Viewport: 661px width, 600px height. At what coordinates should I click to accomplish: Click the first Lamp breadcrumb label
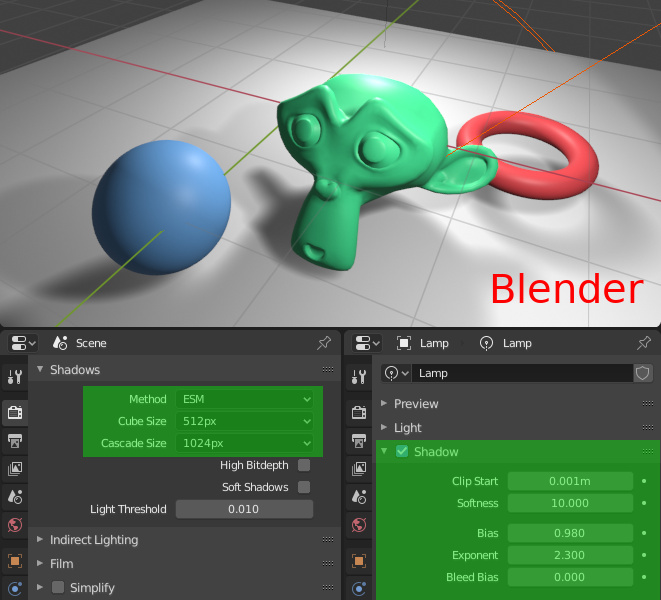coord(434,344)
